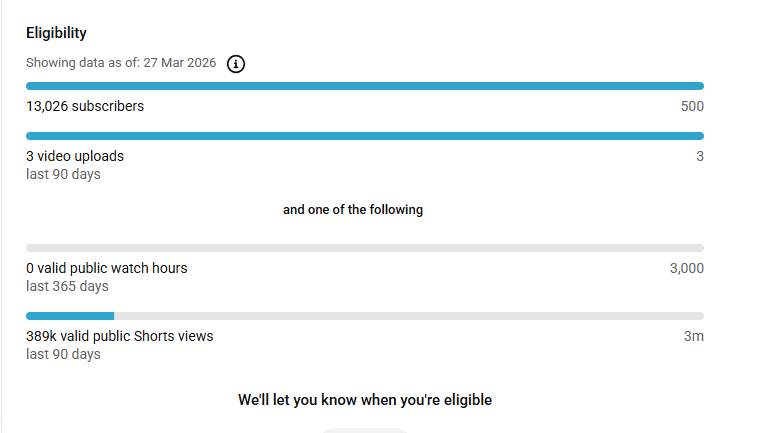Select the 'Showing data as of' date text

click(120, 63)
